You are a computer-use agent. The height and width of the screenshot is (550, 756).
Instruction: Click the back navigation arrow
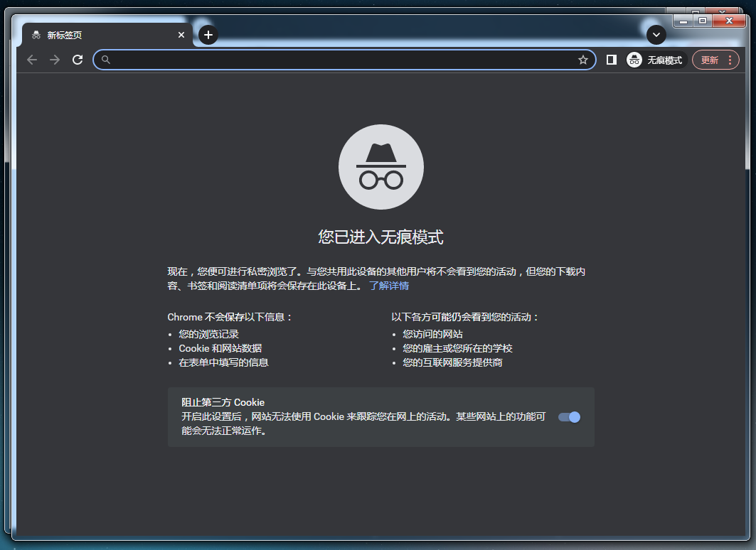(32, 60)
